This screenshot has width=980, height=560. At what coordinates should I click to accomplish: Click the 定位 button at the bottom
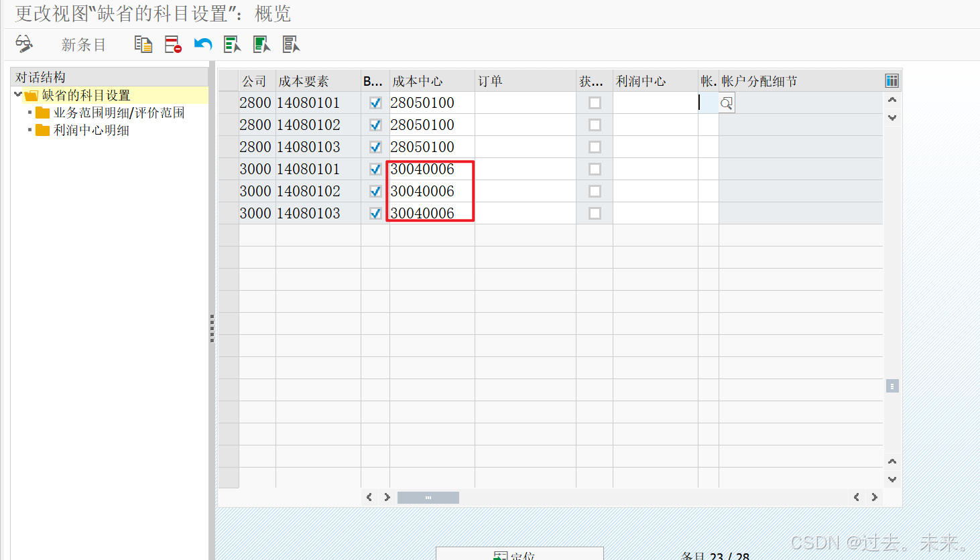click(519, 554)
